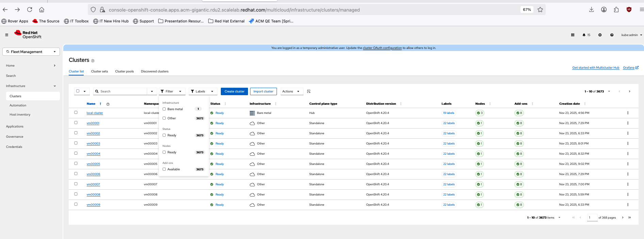Expand the Labels filter dropdown

[203, 91]
